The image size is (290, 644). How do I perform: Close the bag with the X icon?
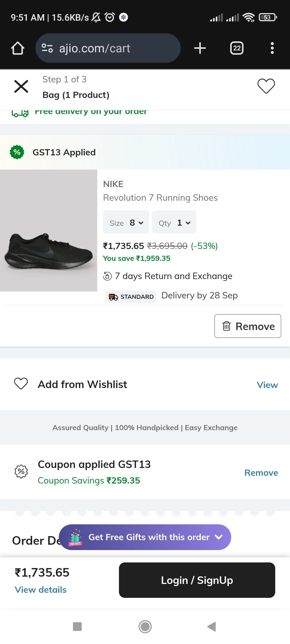click(x=21, y=86)
